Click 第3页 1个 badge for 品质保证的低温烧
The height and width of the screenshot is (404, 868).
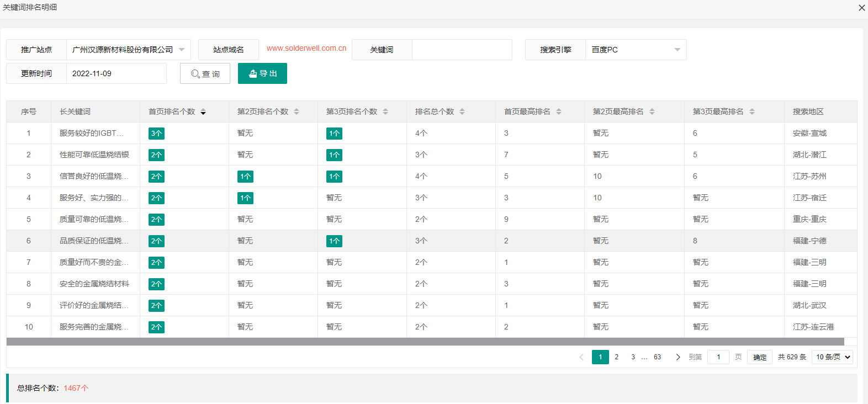pos(334,241)
